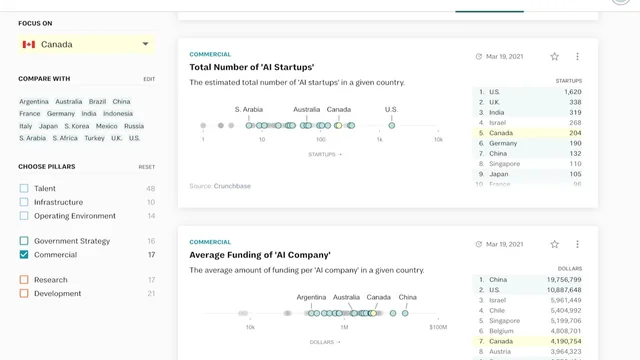
Task: Tick the Operating Environment checkbox
Action: (x=24, y=216)
